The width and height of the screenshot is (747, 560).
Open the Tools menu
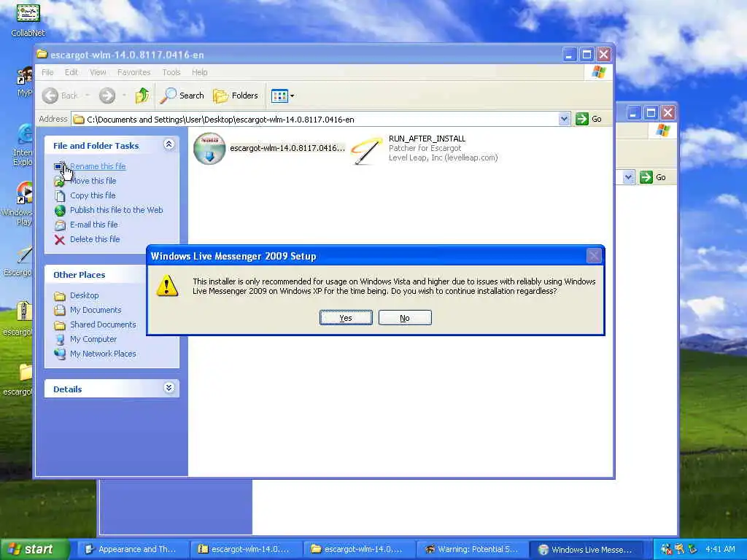[171, 72]
